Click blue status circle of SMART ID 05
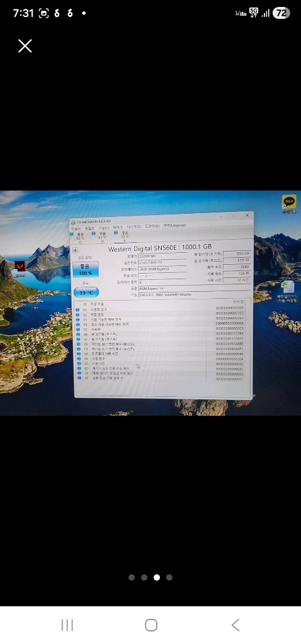This screenshot has height=644, width=301. click(x=77, y=330)
